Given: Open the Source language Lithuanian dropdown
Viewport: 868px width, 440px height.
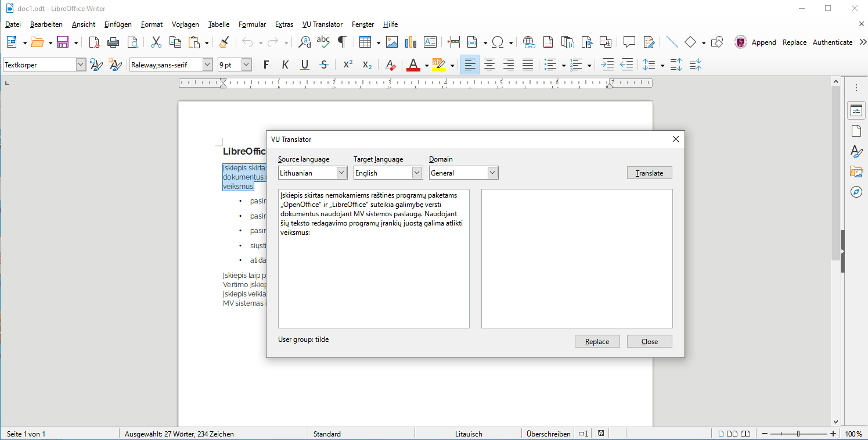Looking at the screenshot, I should tap(341, 173).
